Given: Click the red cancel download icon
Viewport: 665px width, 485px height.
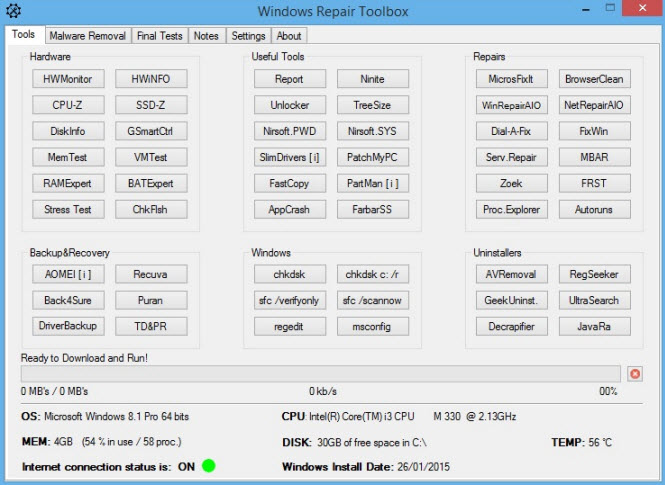Looking at the screenshot, I should pos(635,374).
